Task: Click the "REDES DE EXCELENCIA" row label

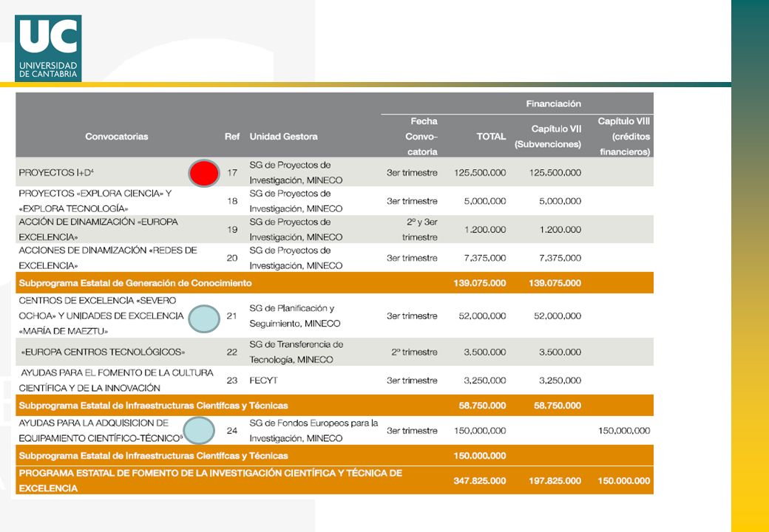Action: [108, 258]
